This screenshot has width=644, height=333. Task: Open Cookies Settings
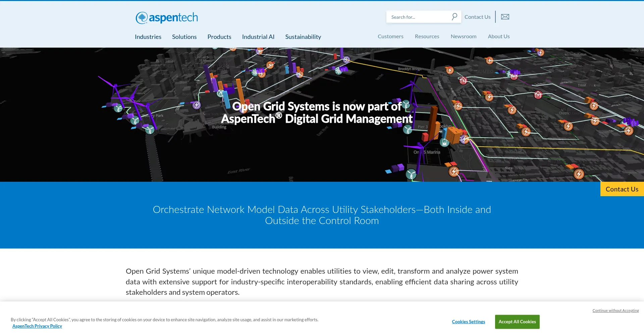pyautogui.click(x=468, y=322)
